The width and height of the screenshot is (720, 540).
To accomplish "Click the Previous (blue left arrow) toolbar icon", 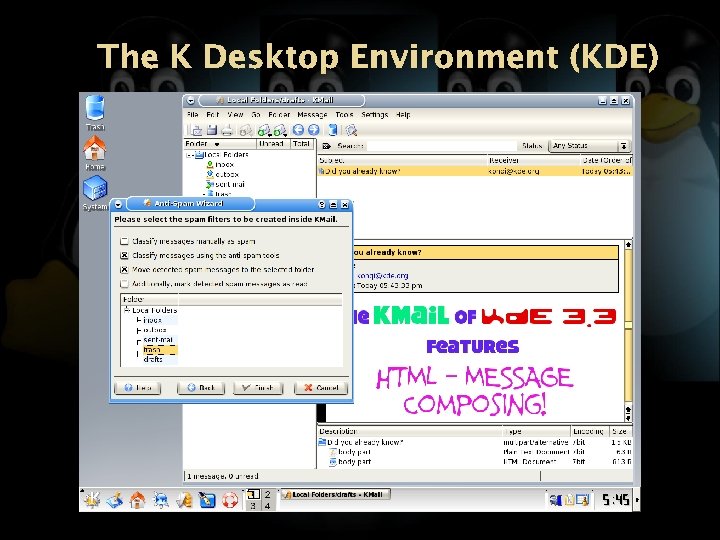I will [298, 130].
